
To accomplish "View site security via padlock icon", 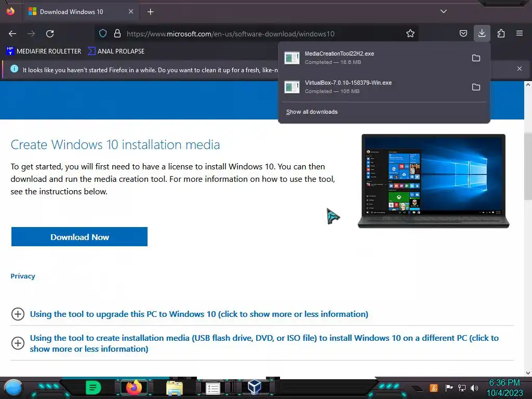I will tap(117, 34).
